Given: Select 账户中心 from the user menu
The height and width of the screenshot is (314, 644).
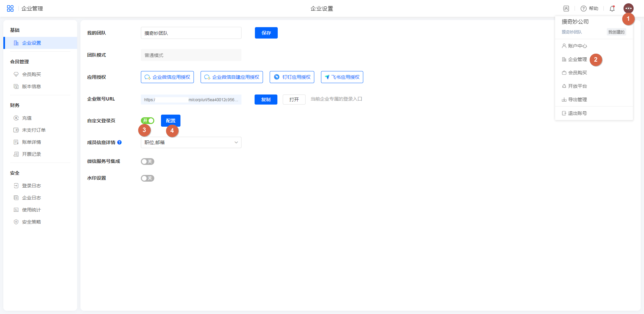Looking at the screenshot, I should pos(577,46).
